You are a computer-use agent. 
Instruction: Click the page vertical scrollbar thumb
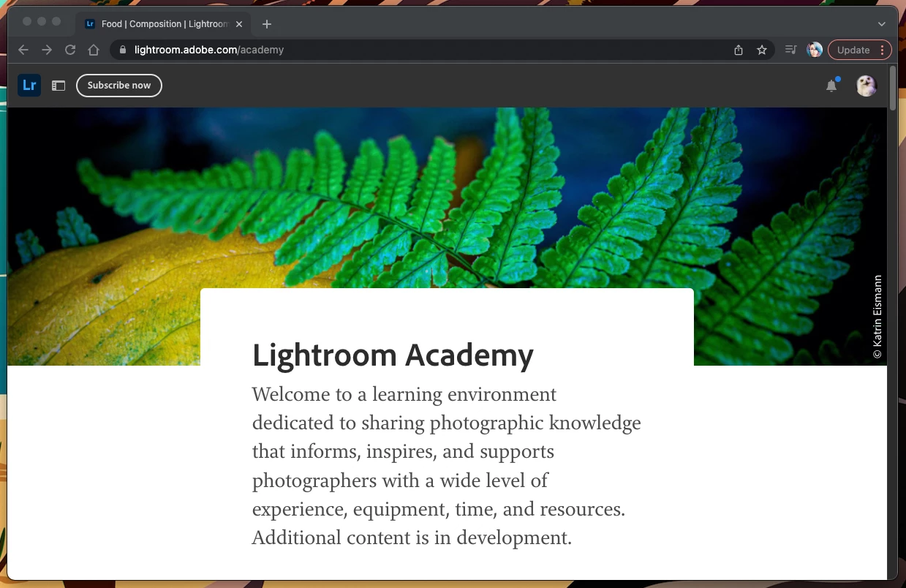click(x=892, y=88)
